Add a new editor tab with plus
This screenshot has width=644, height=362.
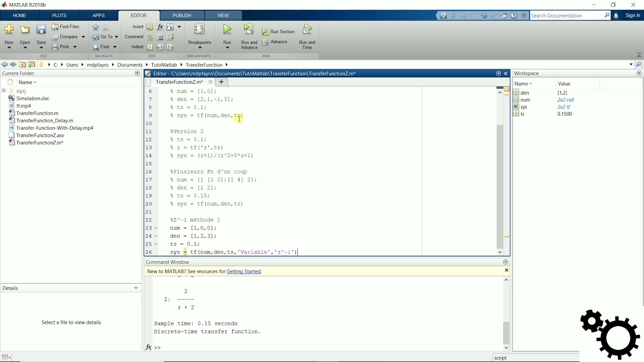pyautogui.click(x=221, y=82)
